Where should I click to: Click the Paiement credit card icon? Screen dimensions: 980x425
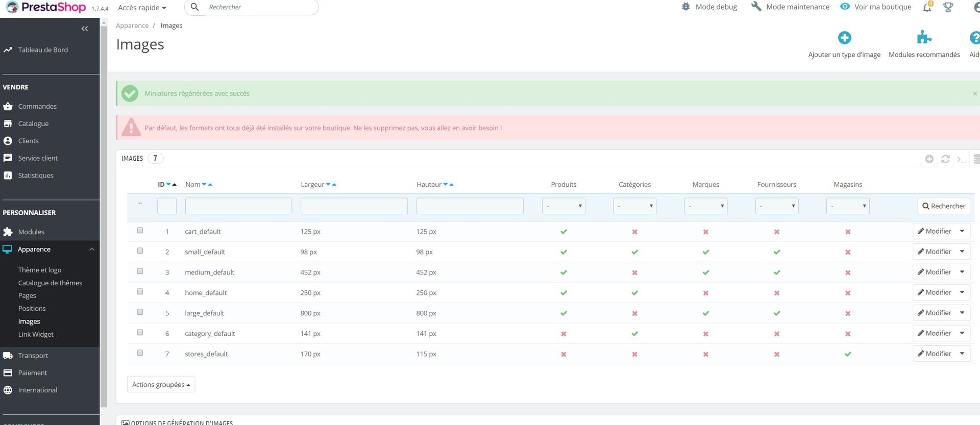[x=8, y=373]
